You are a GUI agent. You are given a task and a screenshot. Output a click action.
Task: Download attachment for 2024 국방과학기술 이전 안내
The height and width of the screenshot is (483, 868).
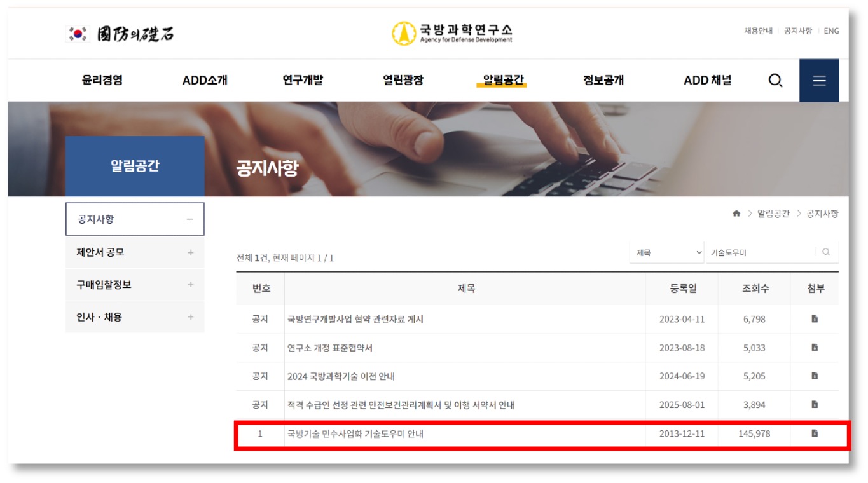pos(815,376)
